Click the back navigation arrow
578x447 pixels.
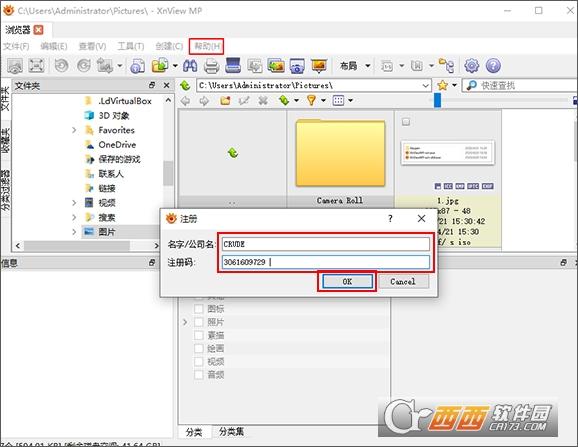185,101
